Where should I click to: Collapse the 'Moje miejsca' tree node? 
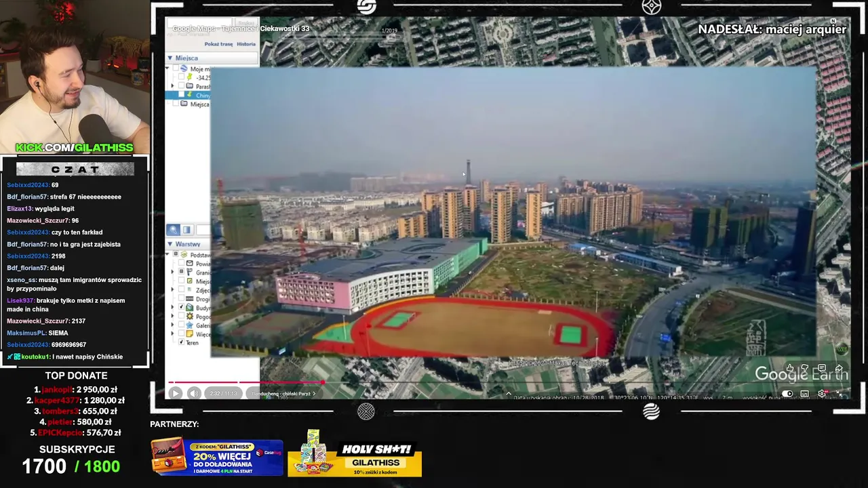click(x=168, y=69)
